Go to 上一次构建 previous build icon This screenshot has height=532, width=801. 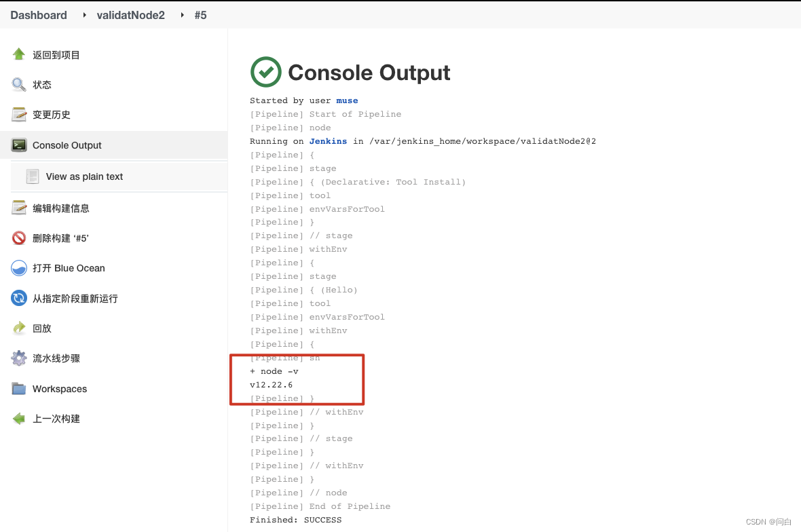pos(18,418)
